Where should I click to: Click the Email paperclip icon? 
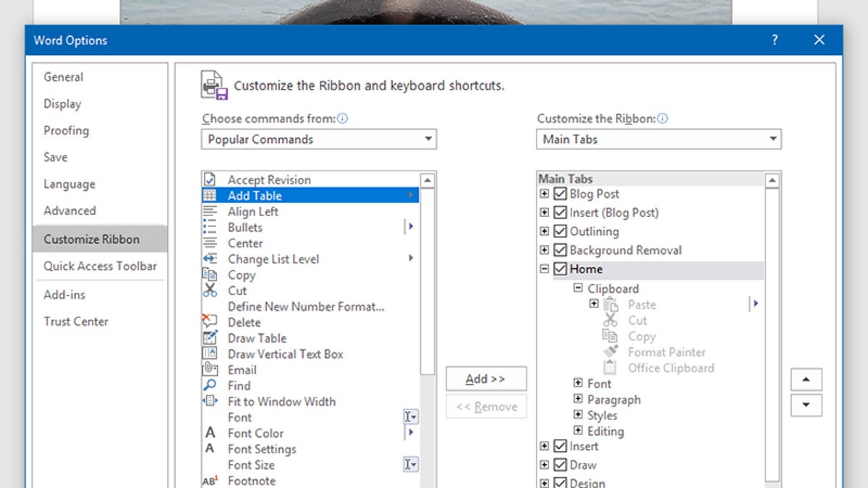pyautogui.click(x=210, y=369)
